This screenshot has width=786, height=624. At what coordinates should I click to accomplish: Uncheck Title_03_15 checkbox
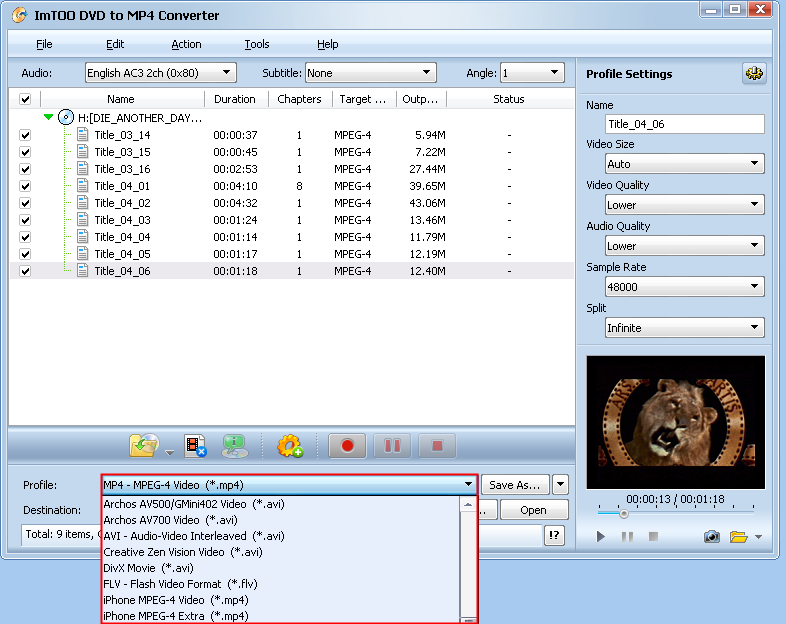25,152
